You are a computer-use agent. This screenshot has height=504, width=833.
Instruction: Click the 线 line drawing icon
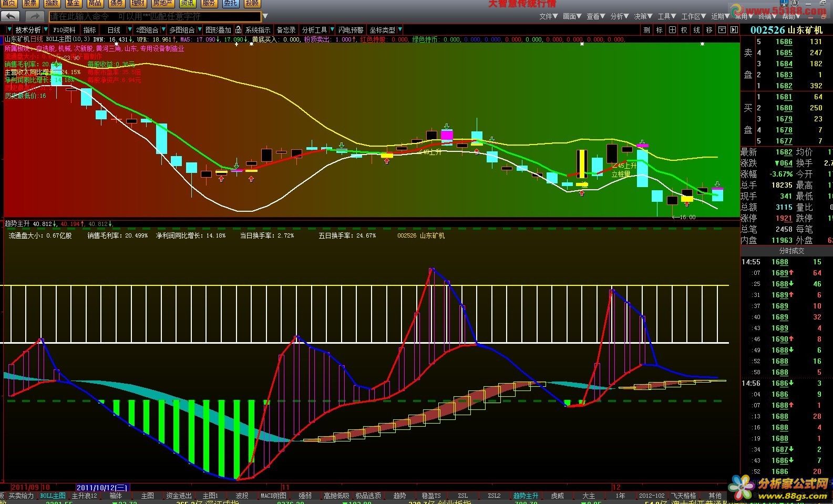click(x=697, y=30)
